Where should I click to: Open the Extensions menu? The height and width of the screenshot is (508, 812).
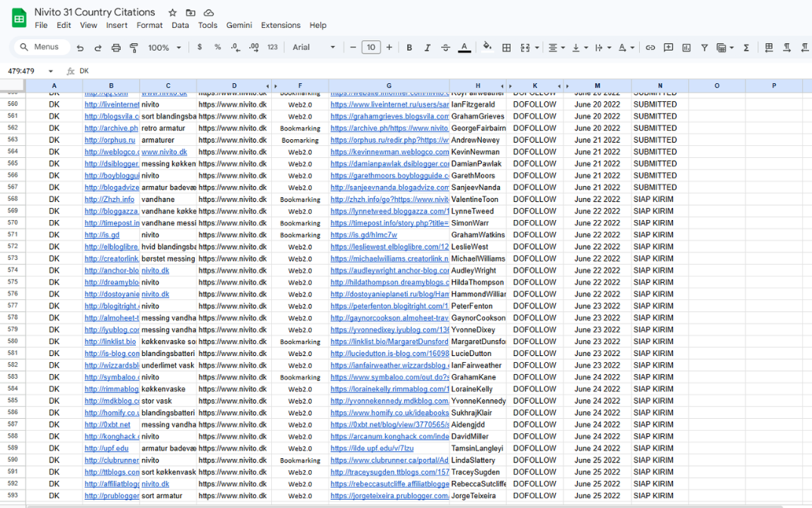[x=280, y=25]
